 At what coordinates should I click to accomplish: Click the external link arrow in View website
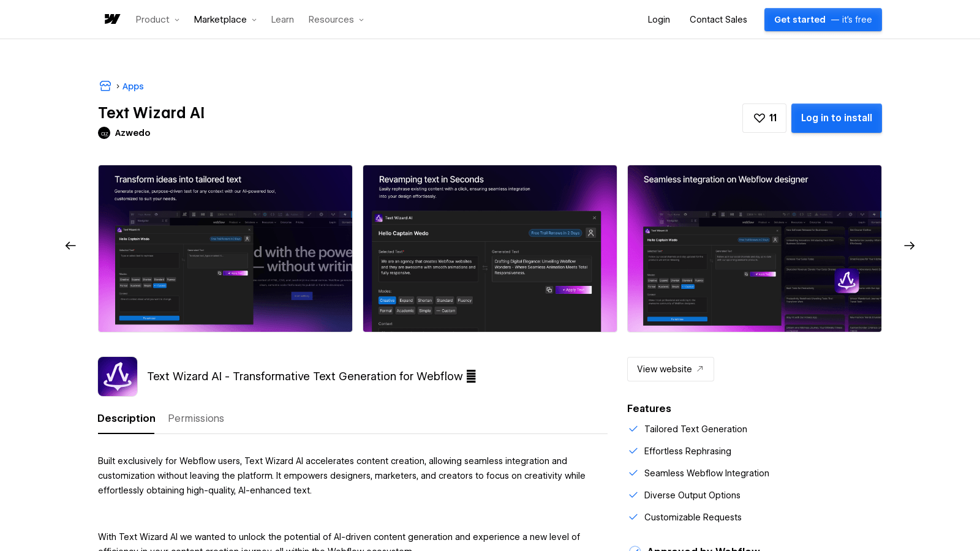click(700, 369)
